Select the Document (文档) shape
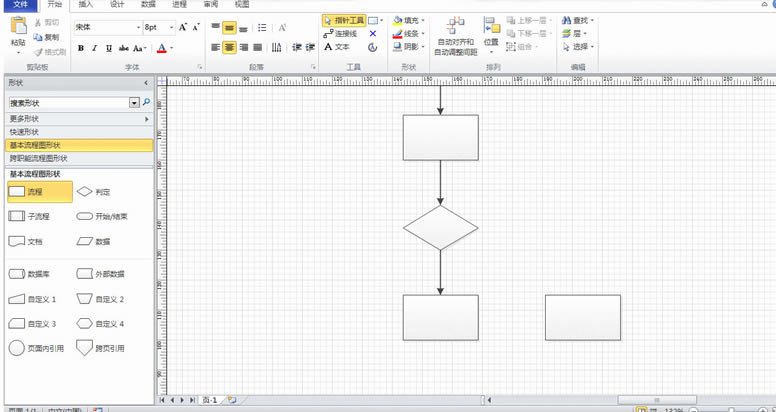Viewport: 776px width, 412px height. tap(26, 242)
